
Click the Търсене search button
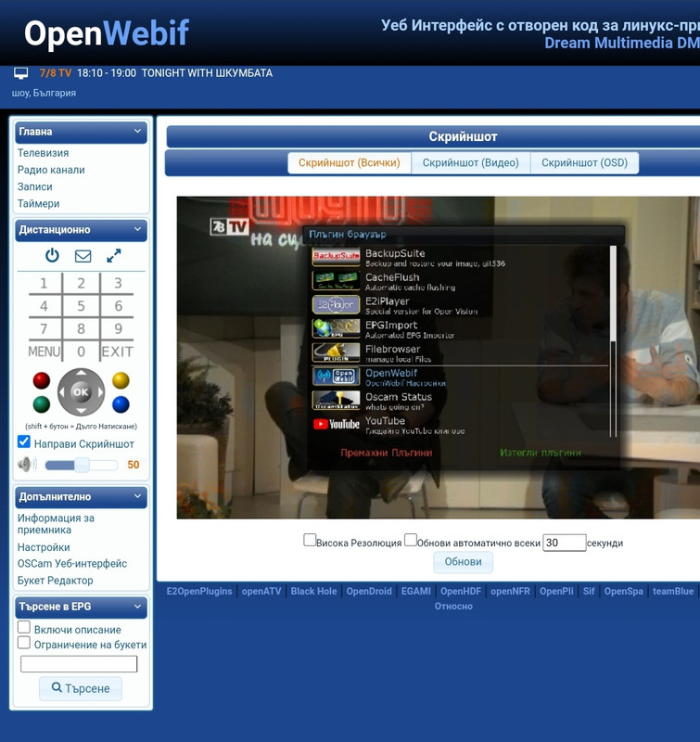pos(81,688)
